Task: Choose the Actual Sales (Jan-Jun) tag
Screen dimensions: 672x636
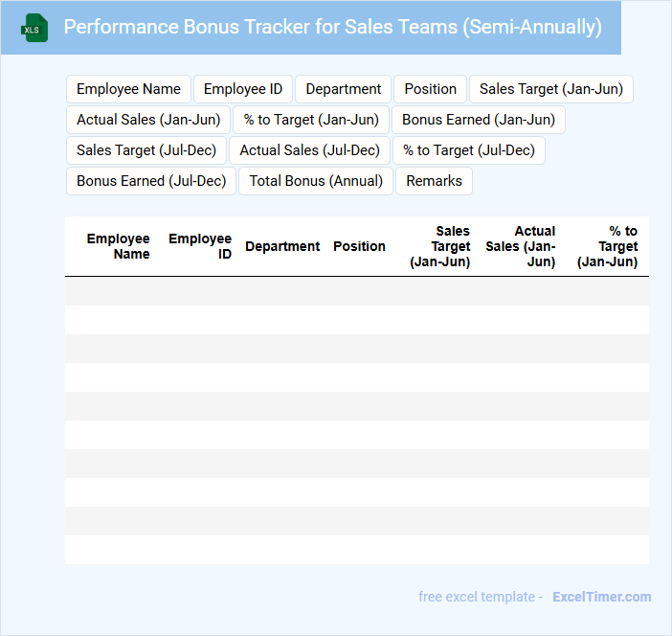Action: point(148,120)
